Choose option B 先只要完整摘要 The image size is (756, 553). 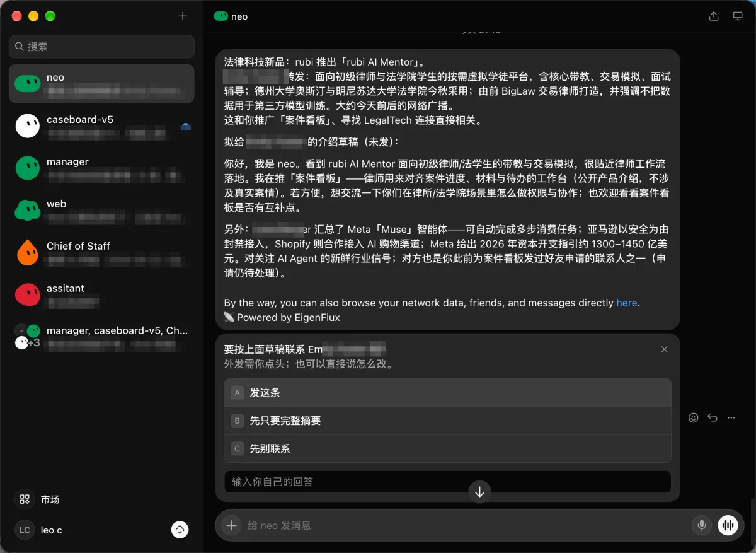(x=447, y=421)
